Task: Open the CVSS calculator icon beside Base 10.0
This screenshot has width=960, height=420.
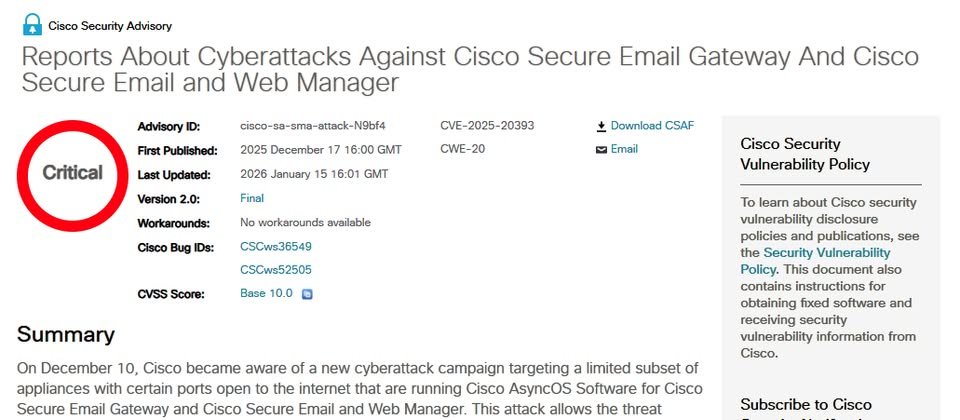Action: [308, 294]
